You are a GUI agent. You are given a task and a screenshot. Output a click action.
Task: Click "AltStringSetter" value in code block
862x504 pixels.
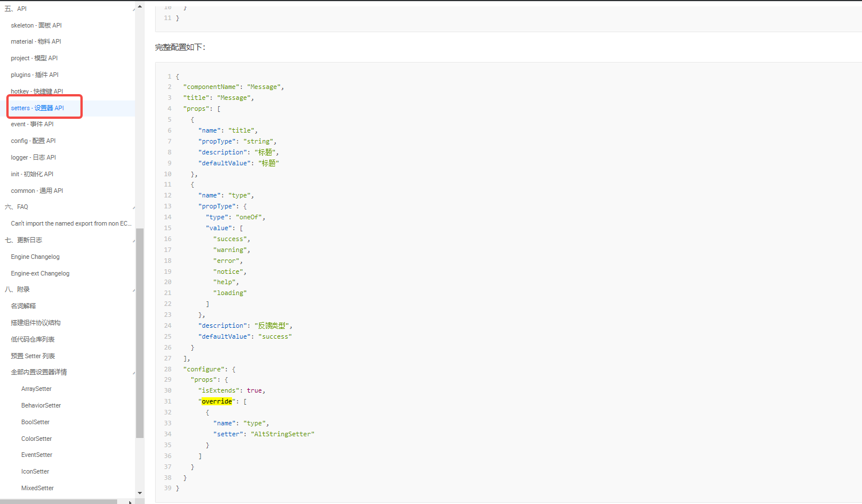click(x=283, y=434)
